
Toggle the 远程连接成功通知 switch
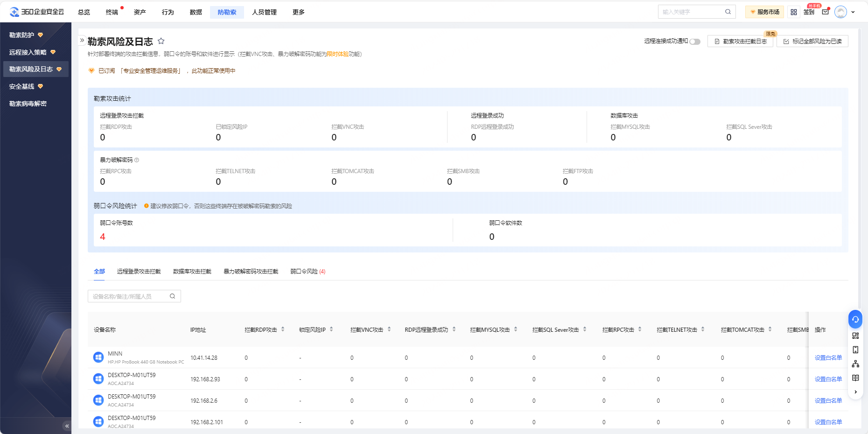click(695, 42)
